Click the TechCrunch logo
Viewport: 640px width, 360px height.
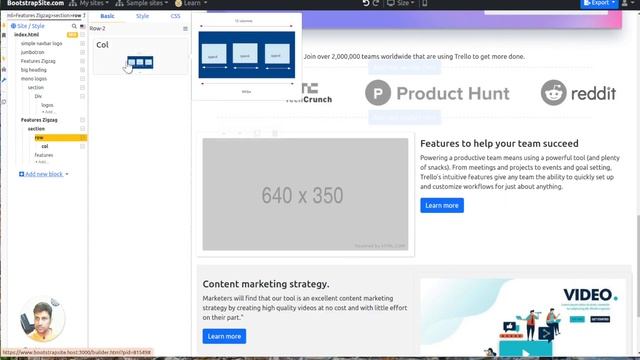(x=309, y=93)
